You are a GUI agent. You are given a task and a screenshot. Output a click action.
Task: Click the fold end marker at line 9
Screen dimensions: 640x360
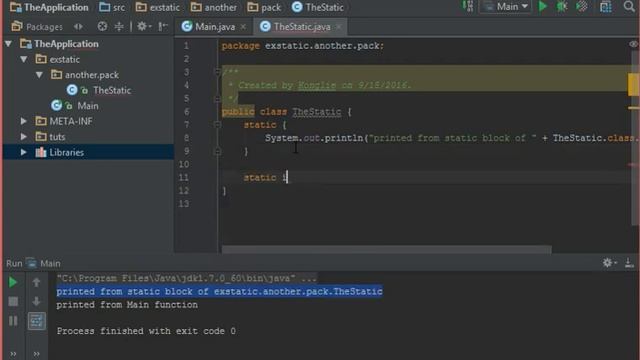coord(218,151)
